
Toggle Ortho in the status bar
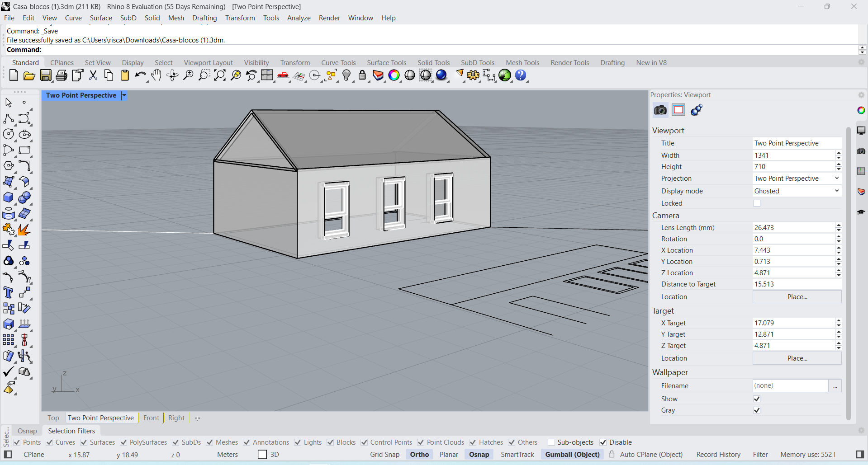pyautogui.click(x=419, y=455)
